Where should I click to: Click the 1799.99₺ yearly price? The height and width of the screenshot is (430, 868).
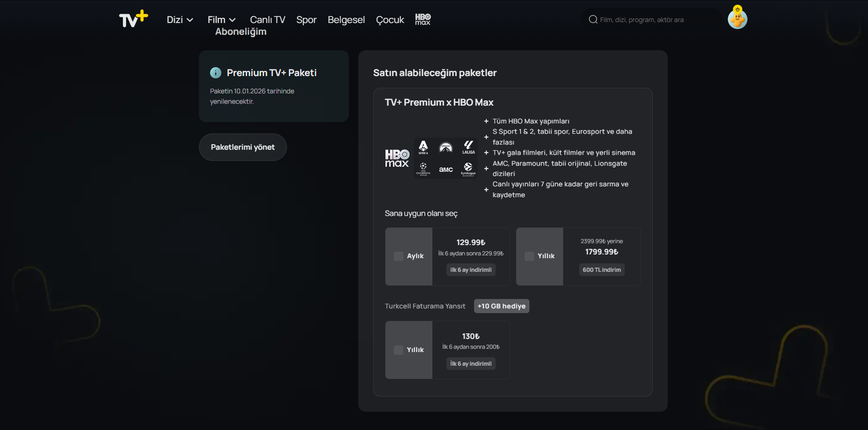pos(602,252)
